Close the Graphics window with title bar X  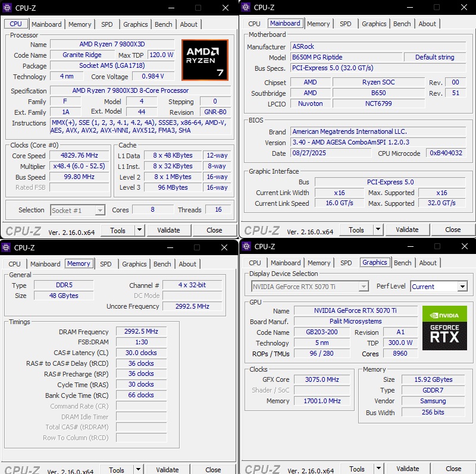click(x=465, y=246)
